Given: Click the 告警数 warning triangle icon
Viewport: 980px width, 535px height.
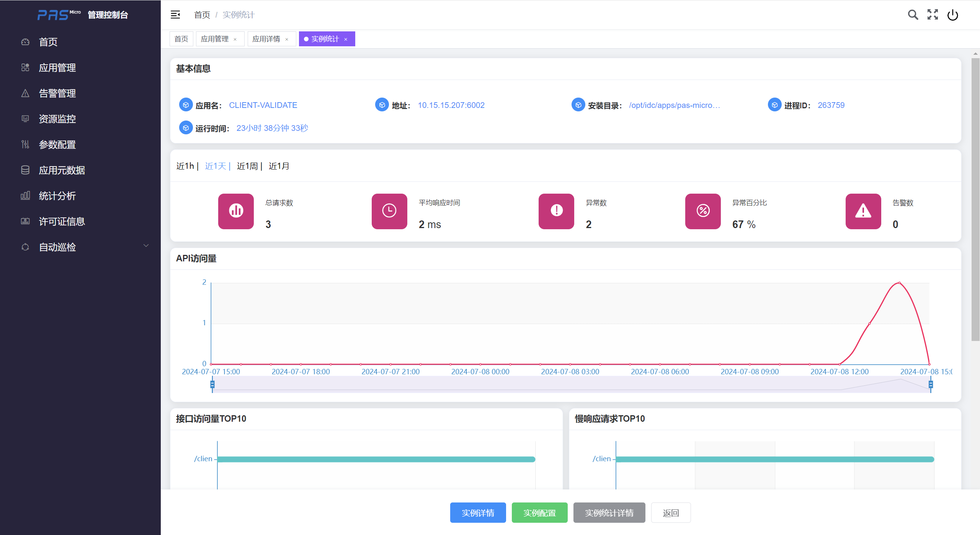Looking at the screenshot, I should click(863, 211).
